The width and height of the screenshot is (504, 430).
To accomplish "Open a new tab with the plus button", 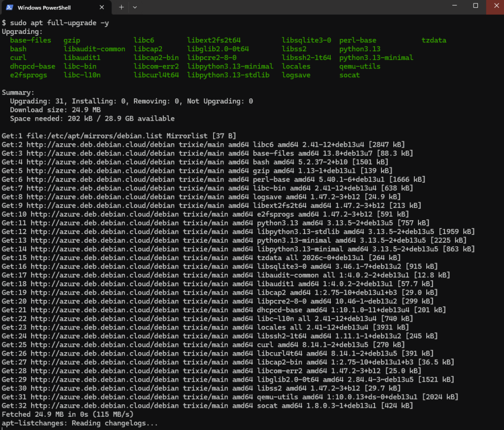I will point(121,7).
